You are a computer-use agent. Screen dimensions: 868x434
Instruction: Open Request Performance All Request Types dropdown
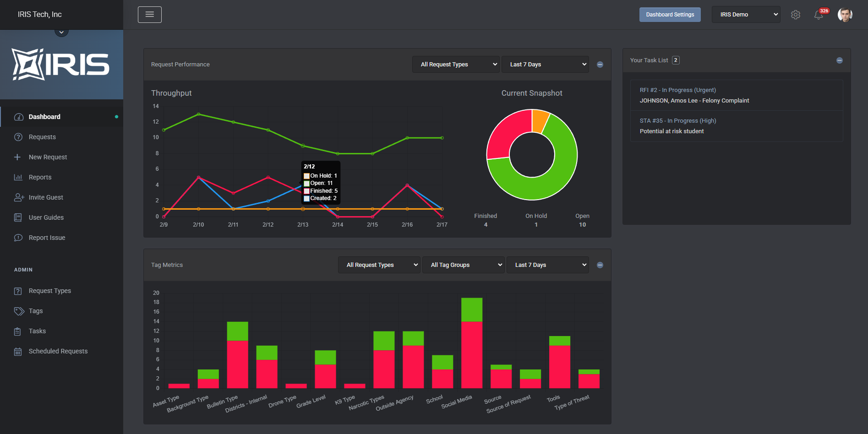point(456,65)
